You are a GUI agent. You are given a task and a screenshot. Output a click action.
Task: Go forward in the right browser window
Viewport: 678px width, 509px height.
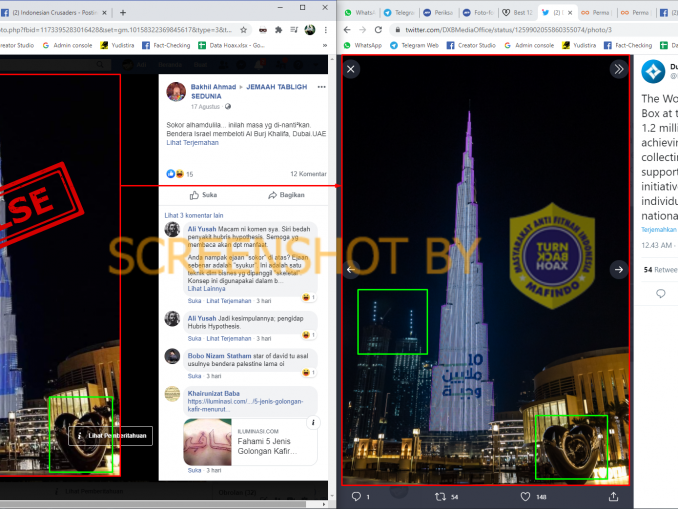pos(362,30)
